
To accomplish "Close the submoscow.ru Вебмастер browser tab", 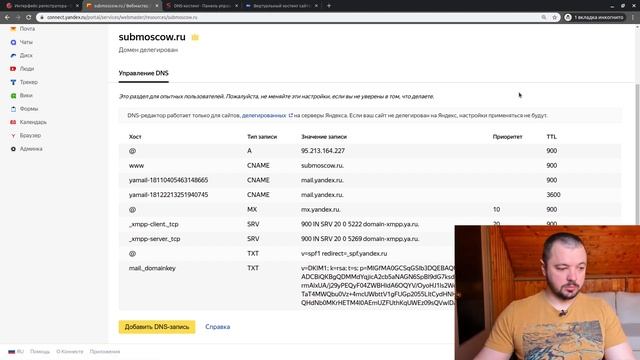I will (x=157, y=6).
